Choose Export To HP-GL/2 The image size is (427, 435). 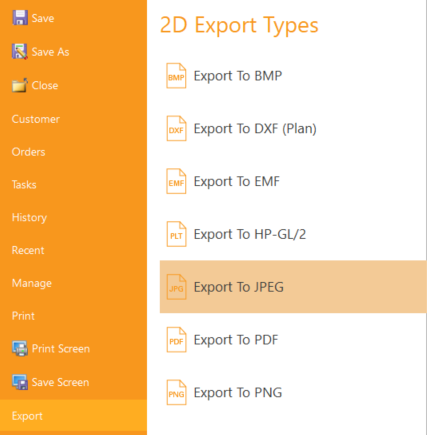[293, 234]
